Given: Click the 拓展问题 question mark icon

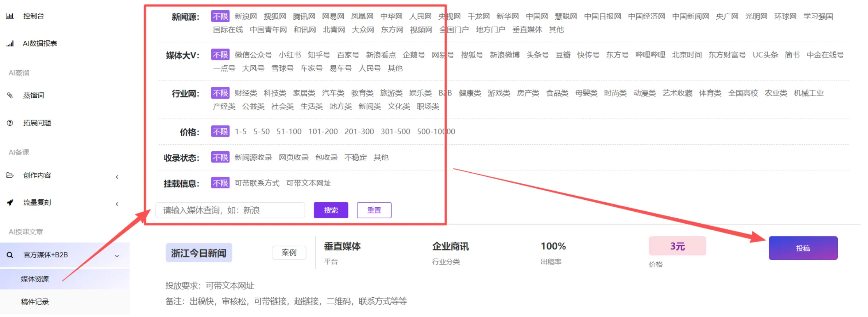Looking at the screenshot, I should tap(10, 123).
